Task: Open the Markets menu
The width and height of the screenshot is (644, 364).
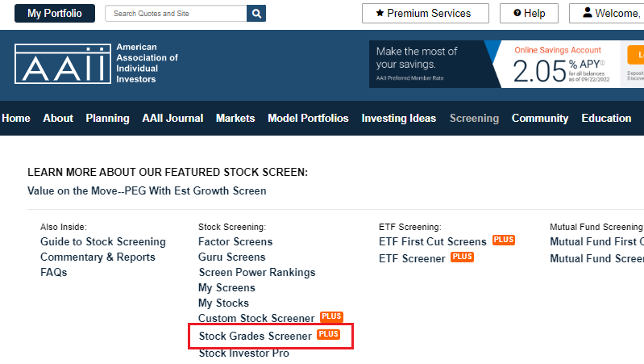Action: coord(235,118)
